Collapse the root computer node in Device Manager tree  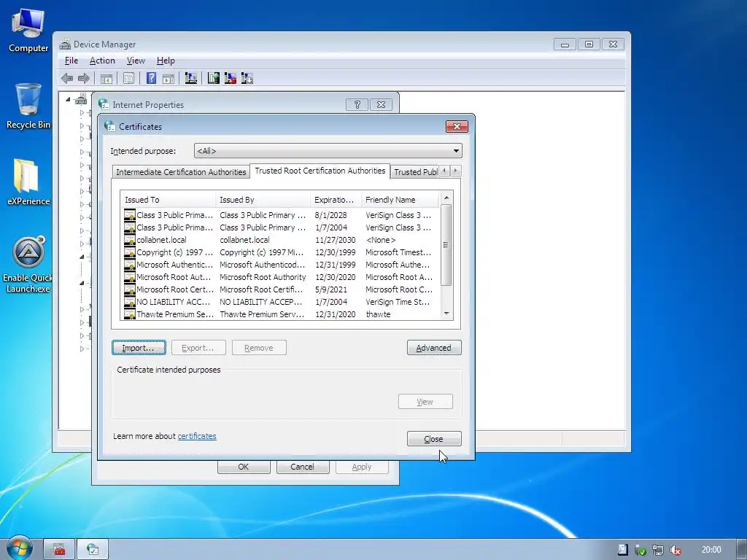click(x=68, y=99)
